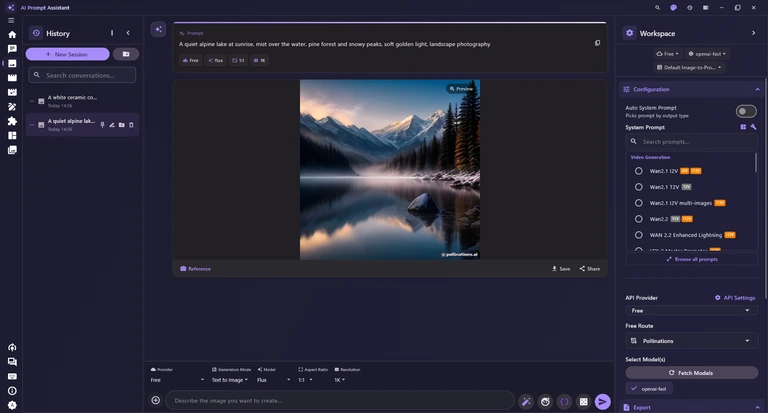Browse all prompts
This screenshot has height=413, width=768.
point(692,259)
